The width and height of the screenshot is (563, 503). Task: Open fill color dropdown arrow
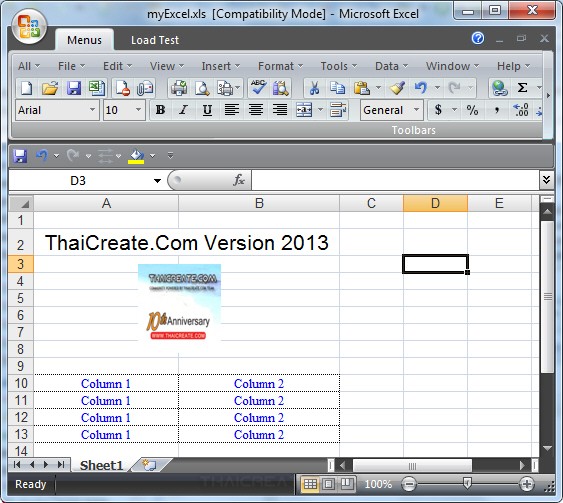point(152,156)
